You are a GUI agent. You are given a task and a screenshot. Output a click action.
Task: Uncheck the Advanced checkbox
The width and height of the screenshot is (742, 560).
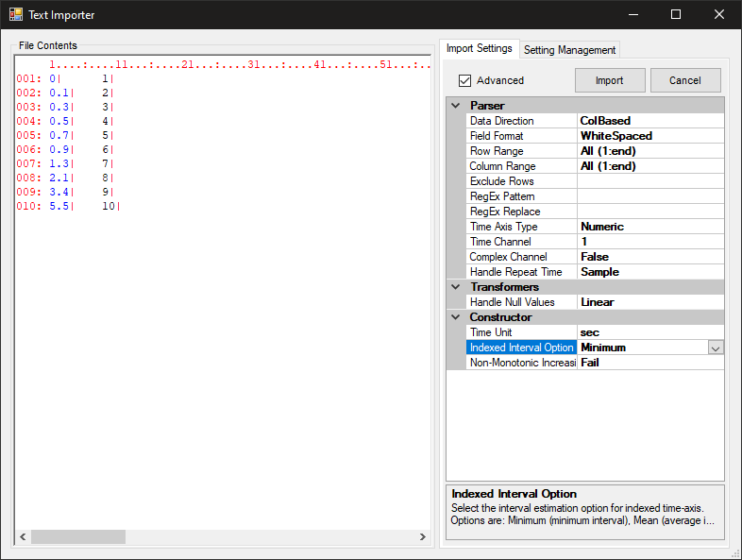point(464,80)
